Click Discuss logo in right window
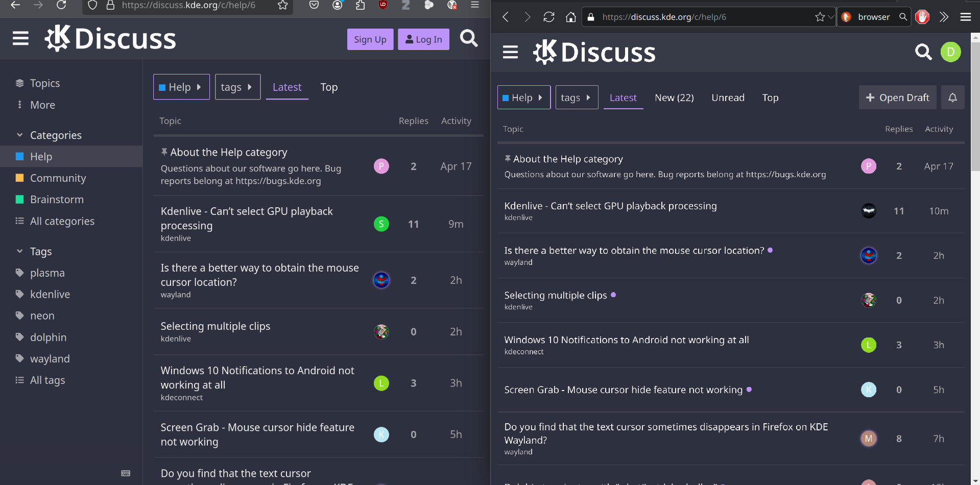 594,52
